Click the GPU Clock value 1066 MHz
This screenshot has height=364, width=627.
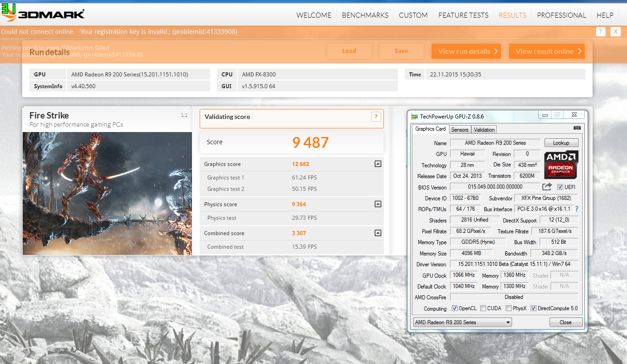coord(464,275)
